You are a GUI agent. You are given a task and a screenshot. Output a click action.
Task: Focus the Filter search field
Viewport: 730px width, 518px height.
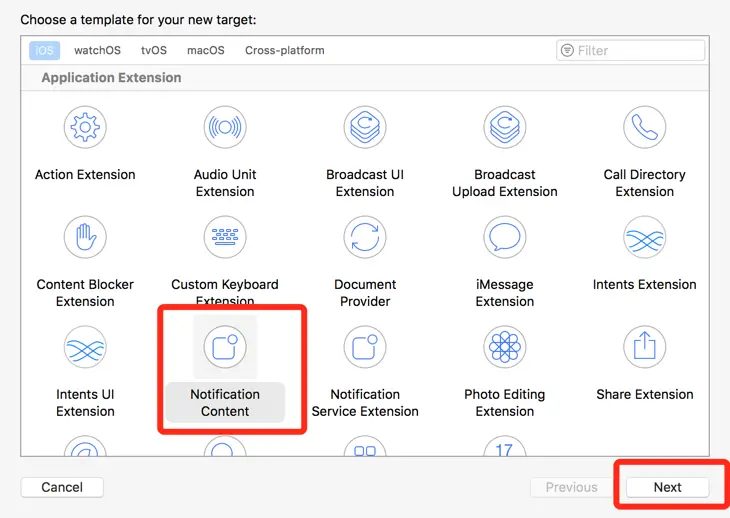(630, 50)
